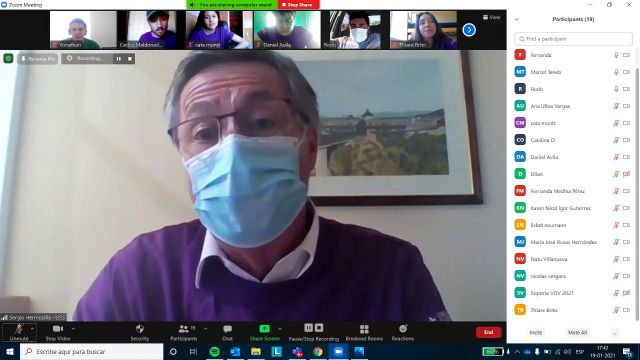Click the green Share Screen button
This screenshot has width=640, height=360.
tap(264, 332)
